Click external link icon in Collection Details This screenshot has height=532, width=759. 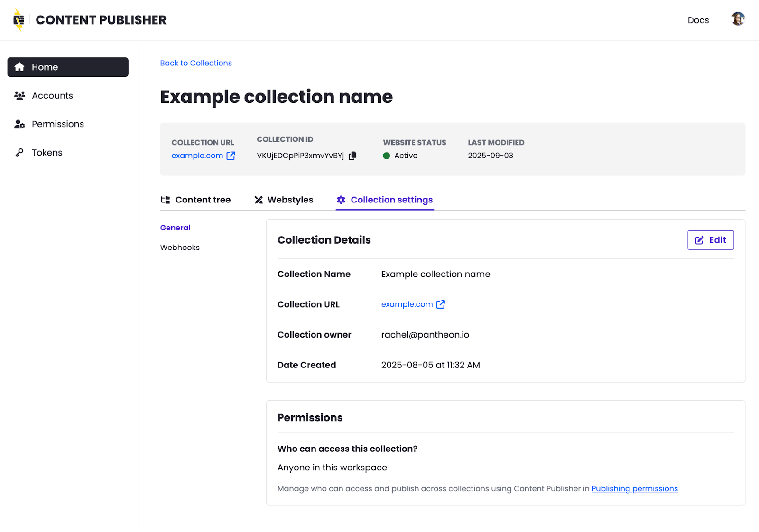click(x=441, y=304)
